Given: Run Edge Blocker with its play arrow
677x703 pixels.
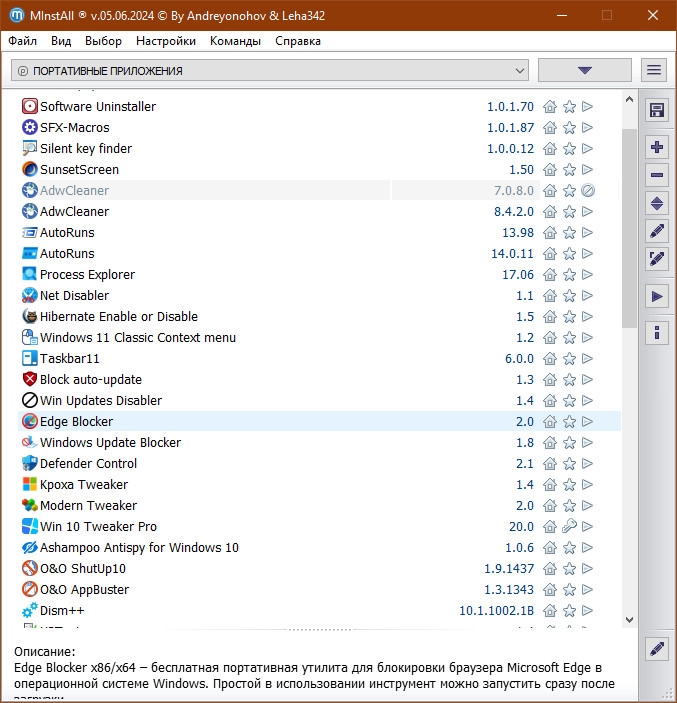Looking at the screenshot, I should (587, 421).
